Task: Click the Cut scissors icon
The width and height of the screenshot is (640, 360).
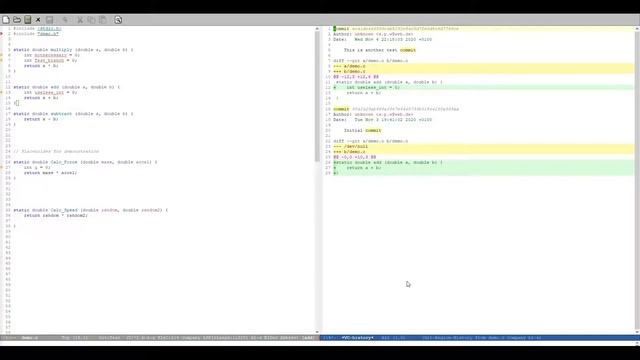Action: (80, 20)
